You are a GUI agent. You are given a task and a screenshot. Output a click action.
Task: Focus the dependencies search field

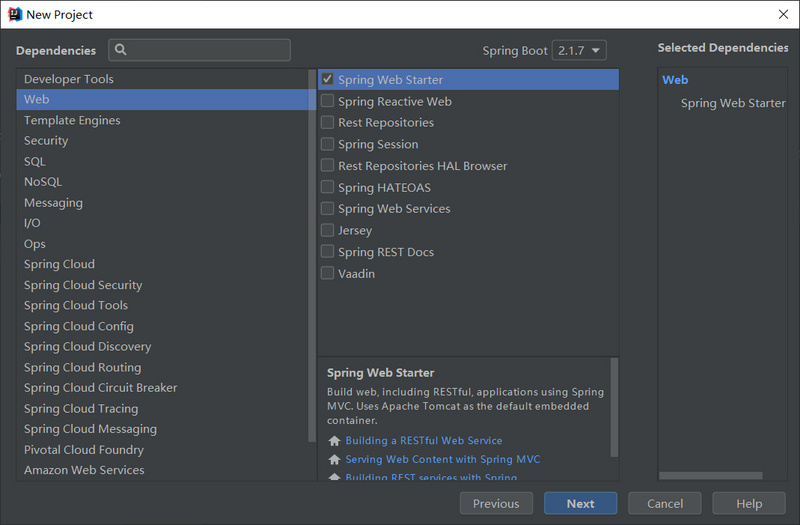click(x=199, y=50)
